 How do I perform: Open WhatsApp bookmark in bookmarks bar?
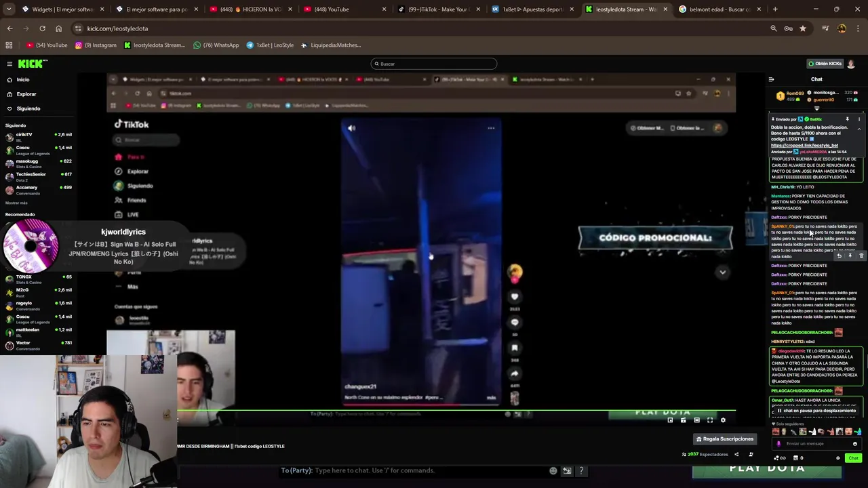[216, 45]
